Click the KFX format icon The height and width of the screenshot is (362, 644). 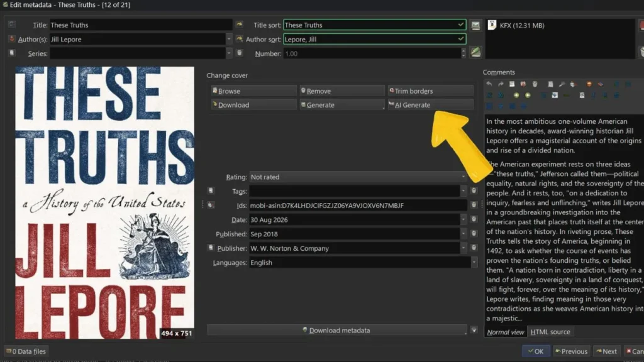[492, 25]
